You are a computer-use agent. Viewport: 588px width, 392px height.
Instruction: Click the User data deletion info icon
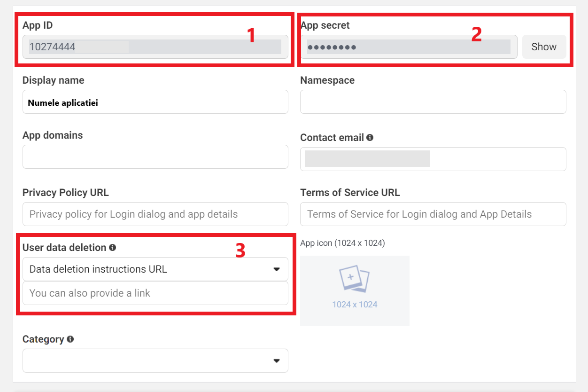[113, 247]
